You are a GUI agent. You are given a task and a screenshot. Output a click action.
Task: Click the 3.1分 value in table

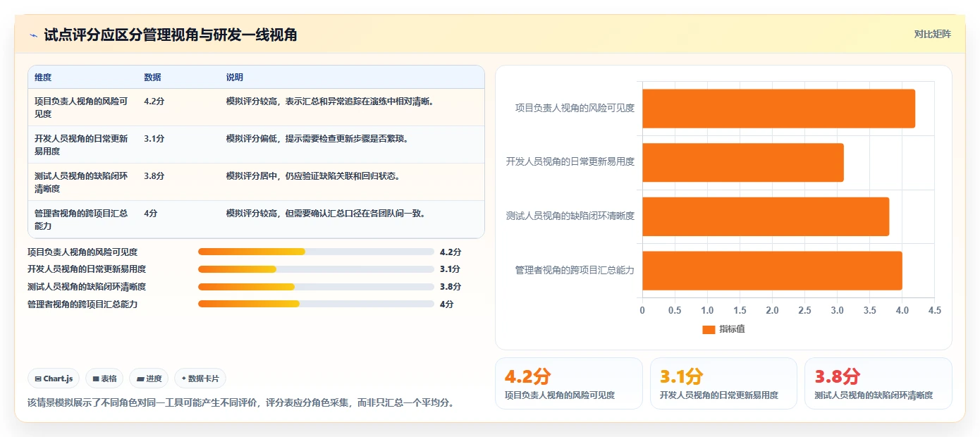(154, 138)
